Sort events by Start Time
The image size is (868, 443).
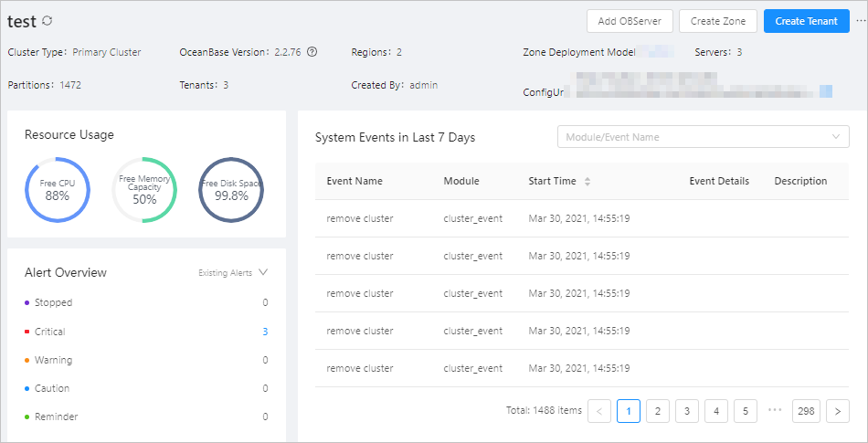coord(587,182)
